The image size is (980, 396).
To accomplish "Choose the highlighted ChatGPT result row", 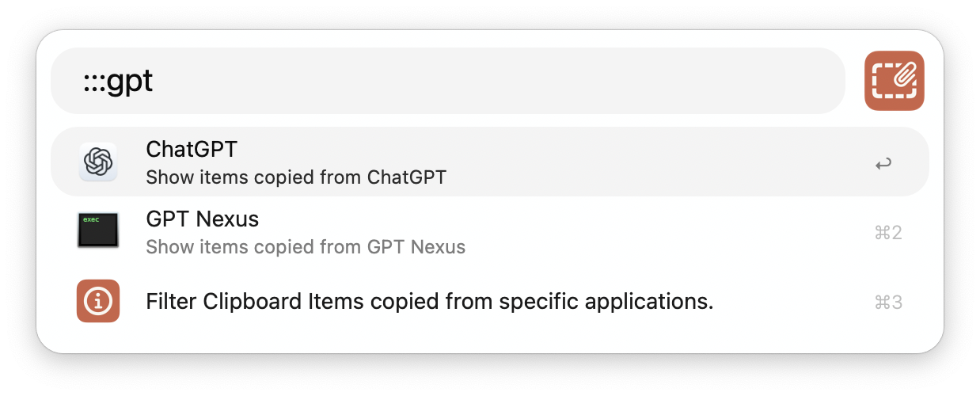I will [x=489, y=162].
